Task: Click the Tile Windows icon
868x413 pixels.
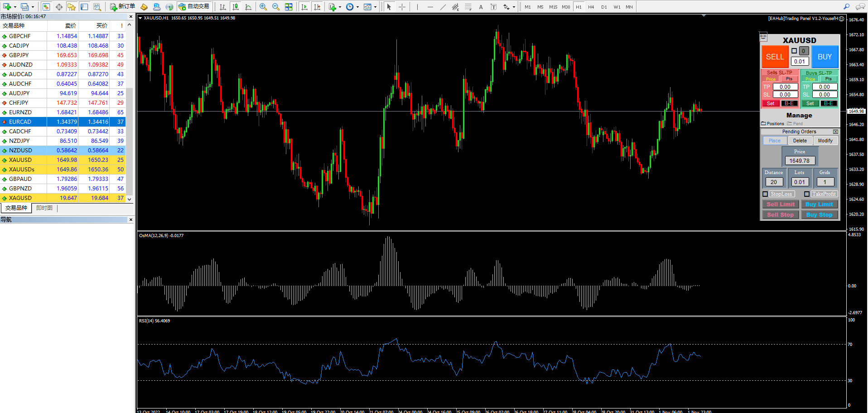Action: [x=289, y=7]
